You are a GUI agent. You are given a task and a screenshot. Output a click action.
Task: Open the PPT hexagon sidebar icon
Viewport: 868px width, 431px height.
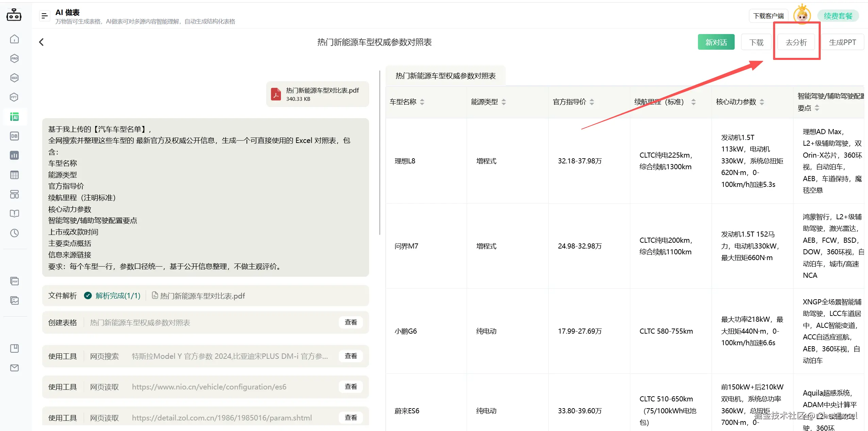click(14, 97)
